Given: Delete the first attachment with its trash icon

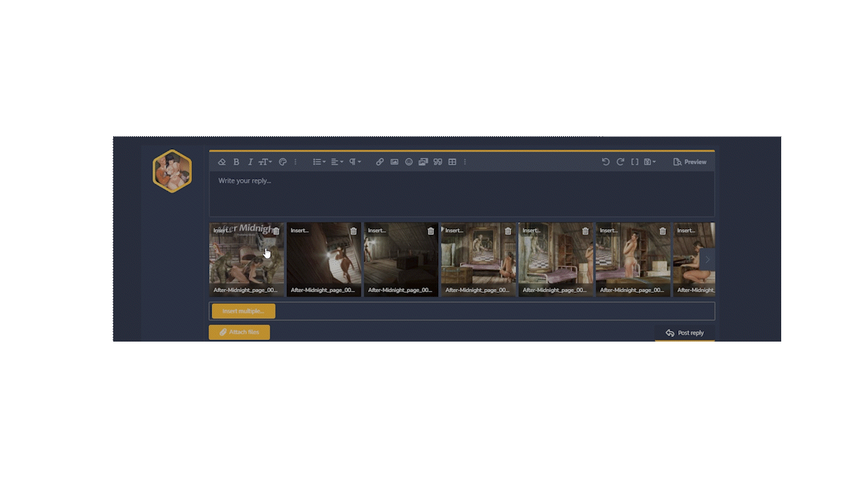Looking at the screenshot, I should click(x=276, y=231).
